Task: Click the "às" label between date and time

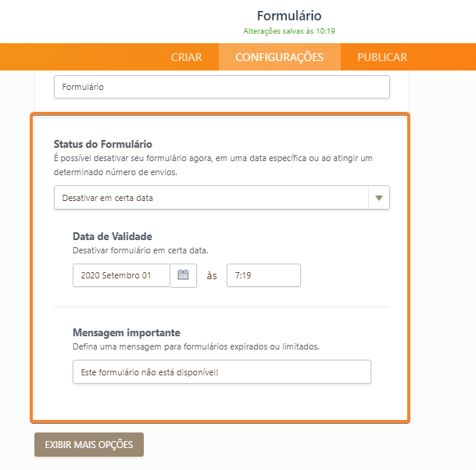Action: coord(211,275)
